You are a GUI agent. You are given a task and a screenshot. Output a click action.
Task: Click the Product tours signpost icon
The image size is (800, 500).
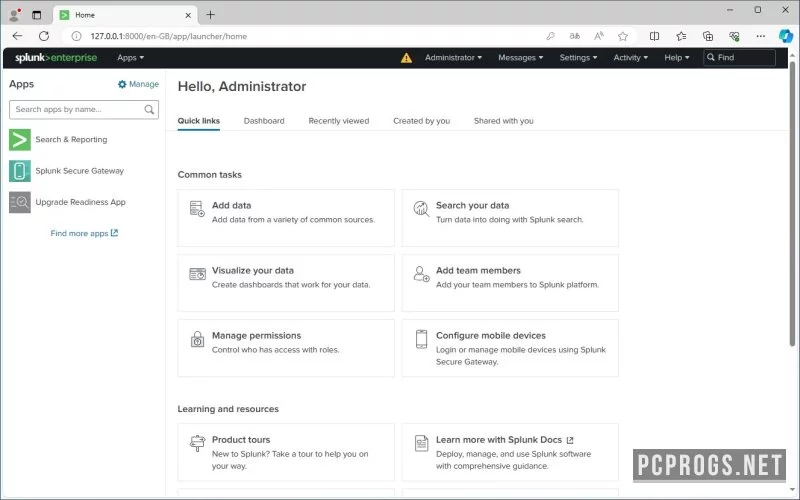pos(197,443)
